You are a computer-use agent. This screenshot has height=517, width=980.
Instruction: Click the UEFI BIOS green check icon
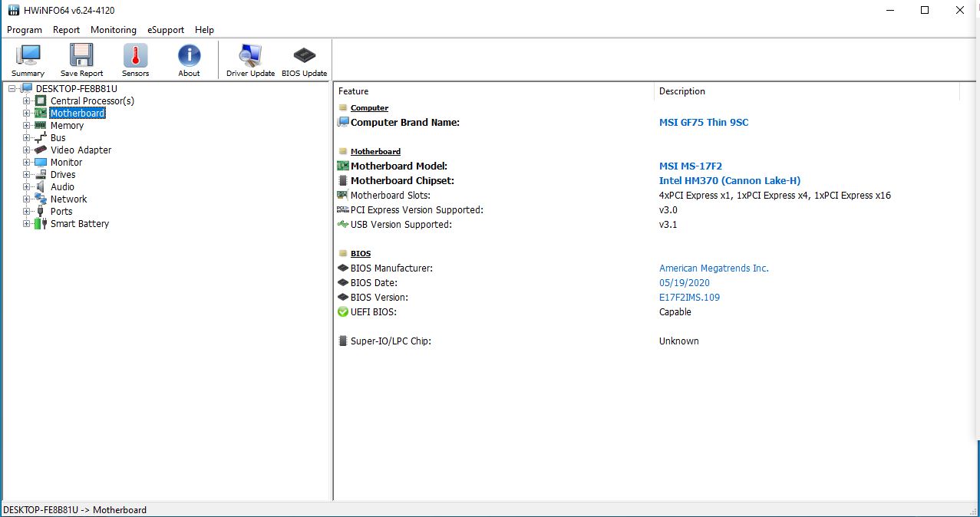tap(343, 311)
